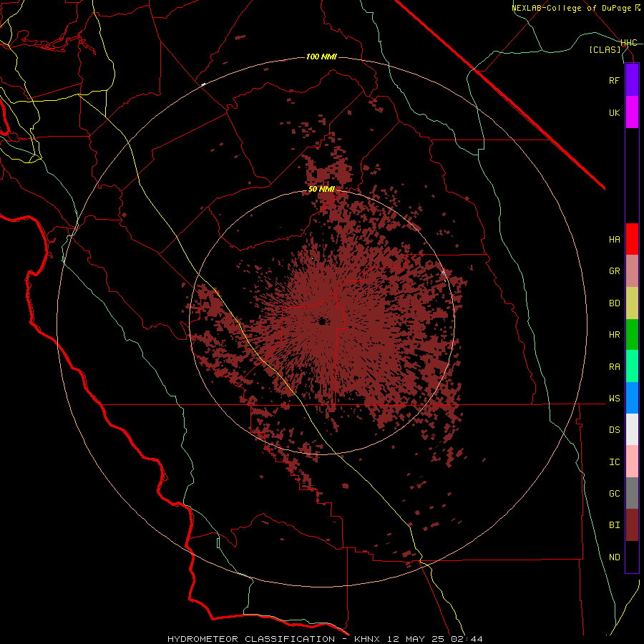Select the IC light pink legend swatch
This screenshot has width=644, height=644.
tap(632, 462)
